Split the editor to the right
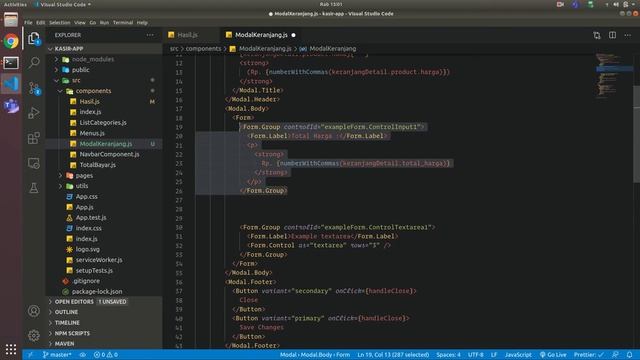The image size is (640, 360). pyautogui.click(x=612, y=35)
